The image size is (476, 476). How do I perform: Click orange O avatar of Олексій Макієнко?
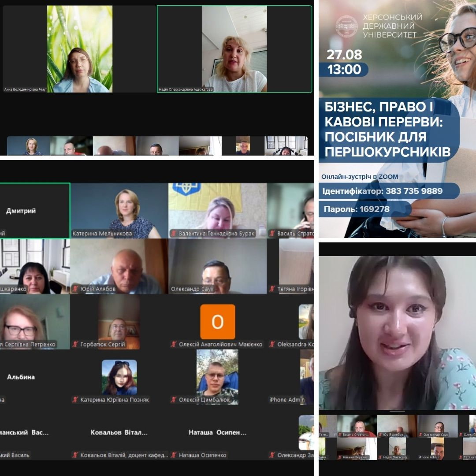[x=218, y=322]
